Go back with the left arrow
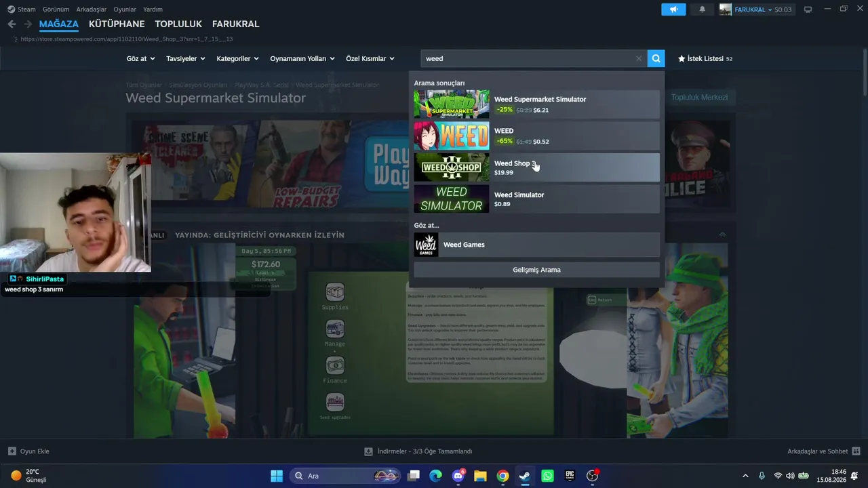 (12, 24)
